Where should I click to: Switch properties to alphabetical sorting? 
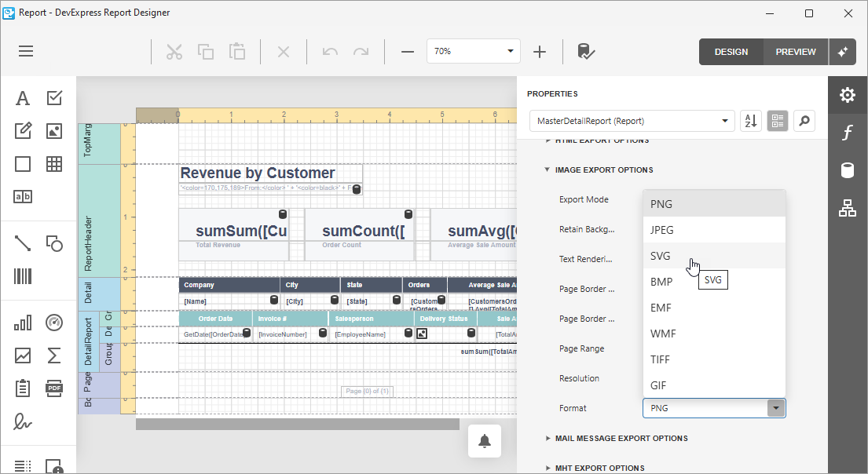(751, 121)
